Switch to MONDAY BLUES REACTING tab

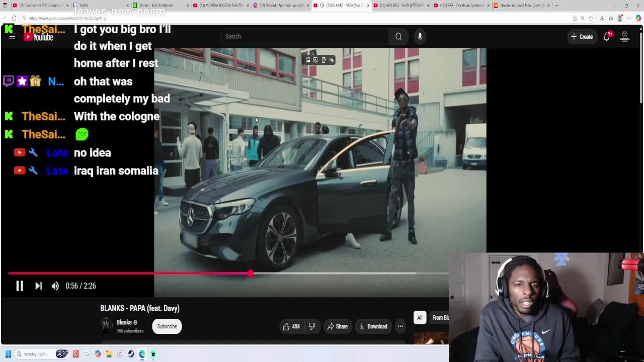221,6
